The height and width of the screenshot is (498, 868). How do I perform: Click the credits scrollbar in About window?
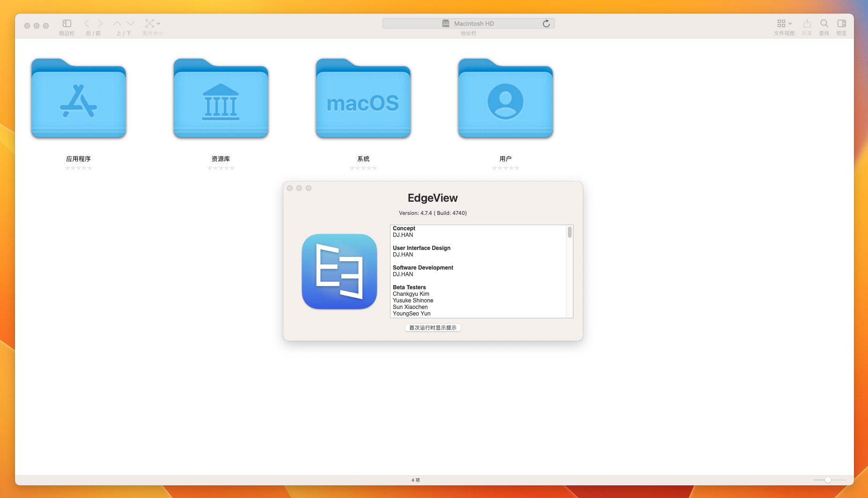pyautogui.click(x=570, y=232)
